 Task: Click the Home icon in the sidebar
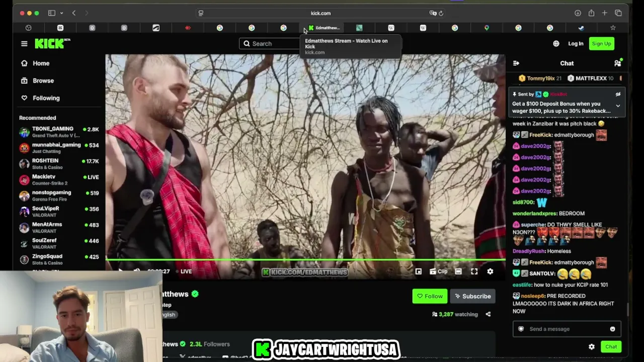24,63
